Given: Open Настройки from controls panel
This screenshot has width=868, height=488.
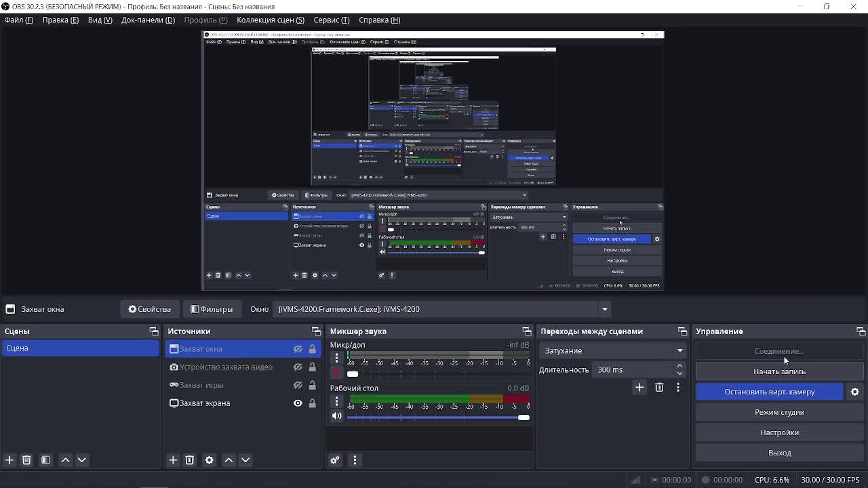Looking at the screenshot, I should 780,432.
